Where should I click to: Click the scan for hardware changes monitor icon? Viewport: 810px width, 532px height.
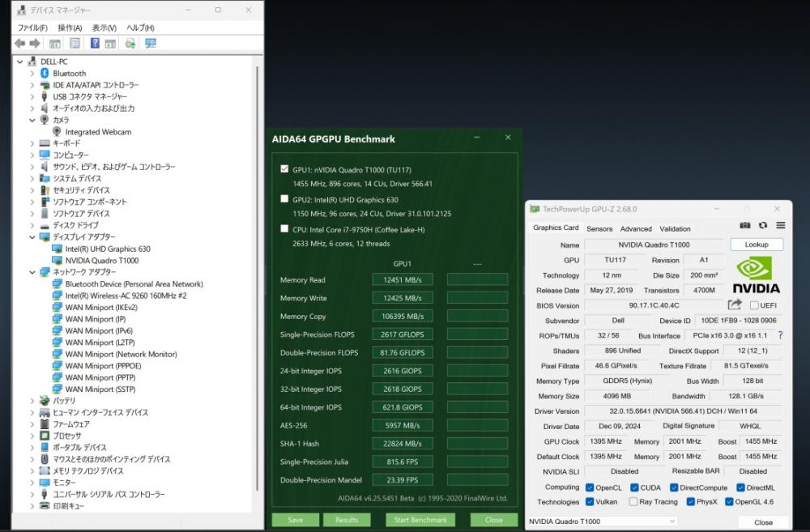(151, 44)
